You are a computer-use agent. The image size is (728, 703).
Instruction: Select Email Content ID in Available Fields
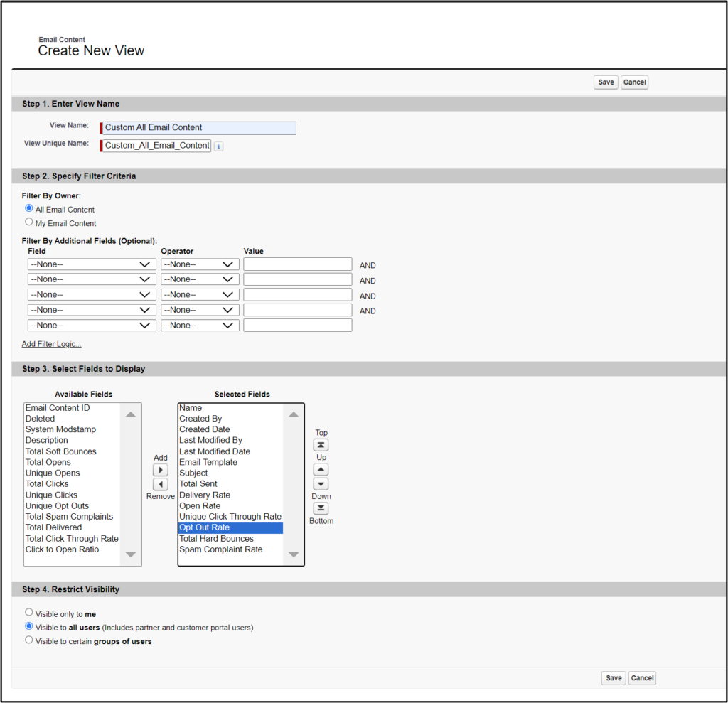[x=72, y=408]
